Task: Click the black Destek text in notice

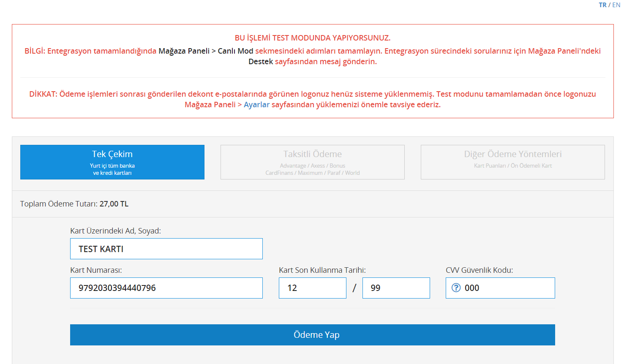Action: (261, 62)
